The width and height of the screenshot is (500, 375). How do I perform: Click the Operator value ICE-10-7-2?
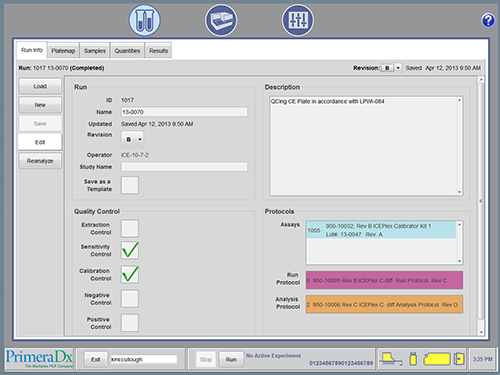pos(135,155)
